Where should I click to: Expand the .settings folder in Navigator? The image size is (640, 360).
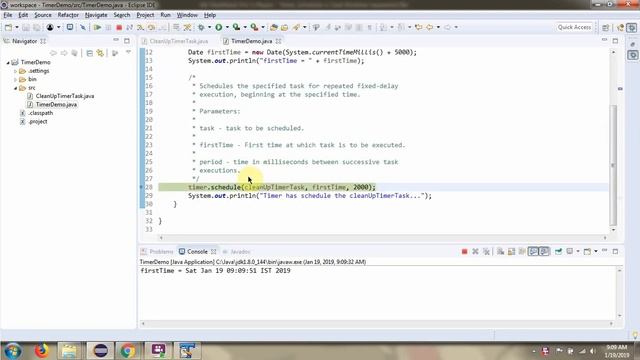(x=16, y=71)
